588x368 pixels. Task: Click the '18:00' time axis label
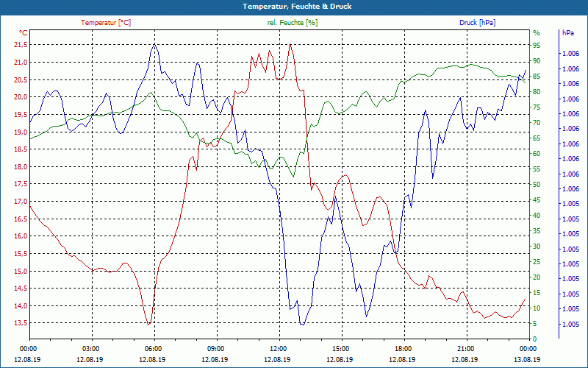click(x=403, y=348)
